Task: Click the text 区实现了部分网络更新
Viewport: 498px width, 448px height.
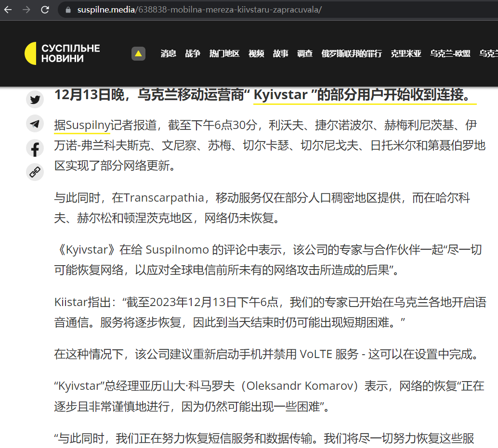Action: (x=112, y=166)
